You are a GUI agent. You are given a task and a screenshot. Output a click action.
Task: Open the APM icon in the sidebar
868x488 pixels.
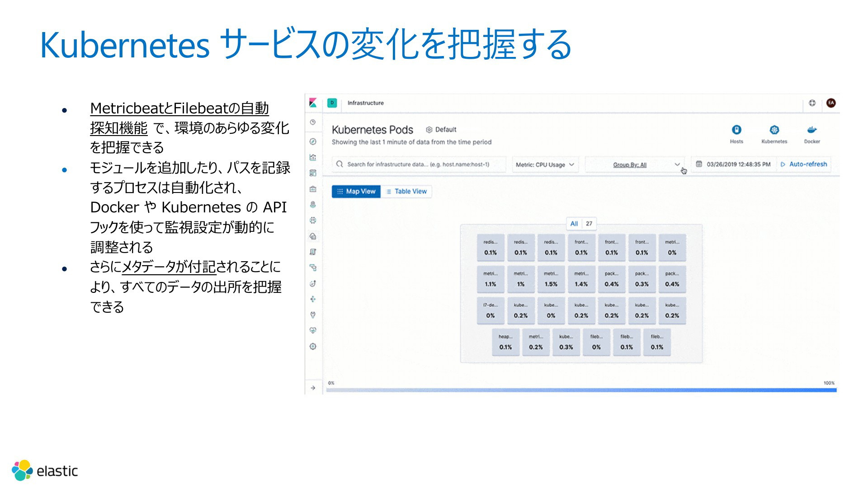313,268
